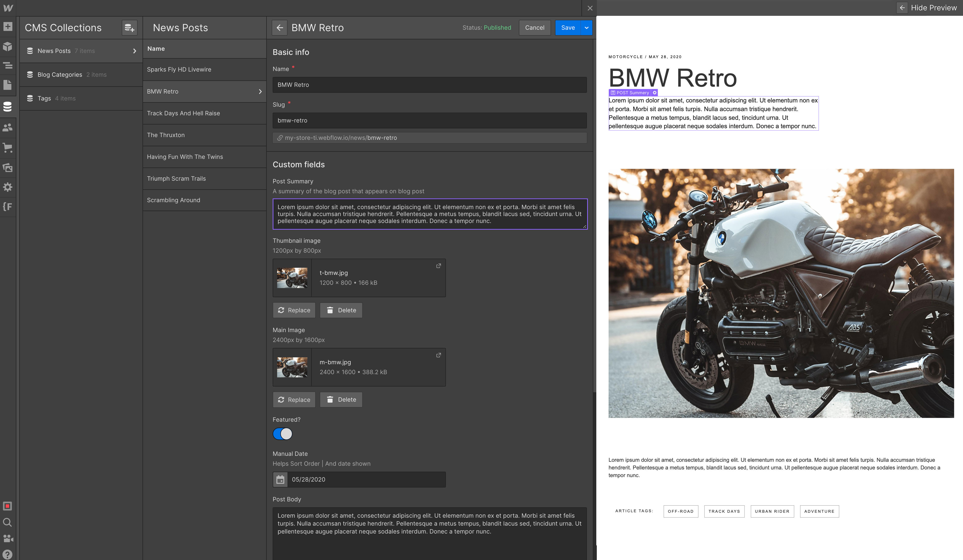The width and height of the screenshot is (963, 560).
Task: Open t-bmw.jpg in new tab icon
Action: (x=438, y=266)
